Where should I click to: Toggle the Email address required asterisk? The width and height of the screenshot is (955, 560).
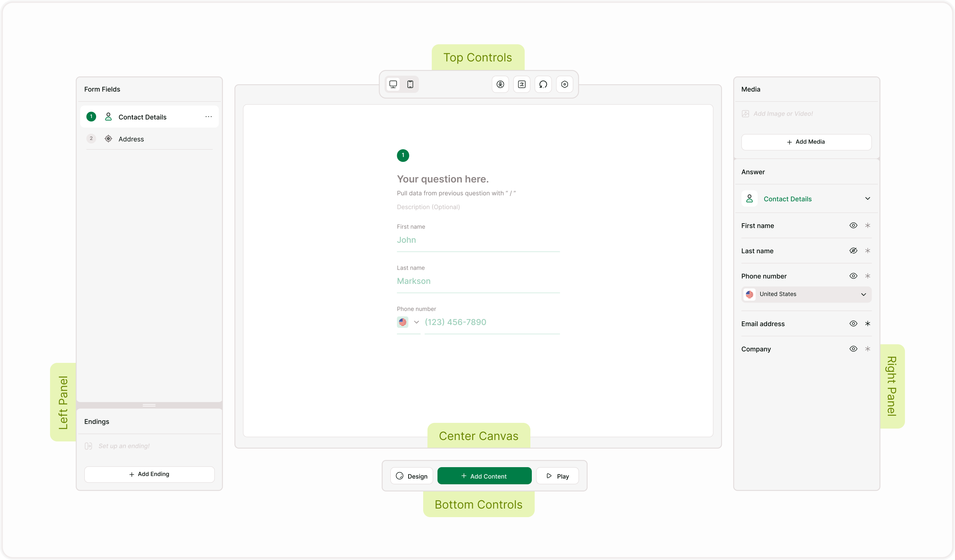click(867, 323)
